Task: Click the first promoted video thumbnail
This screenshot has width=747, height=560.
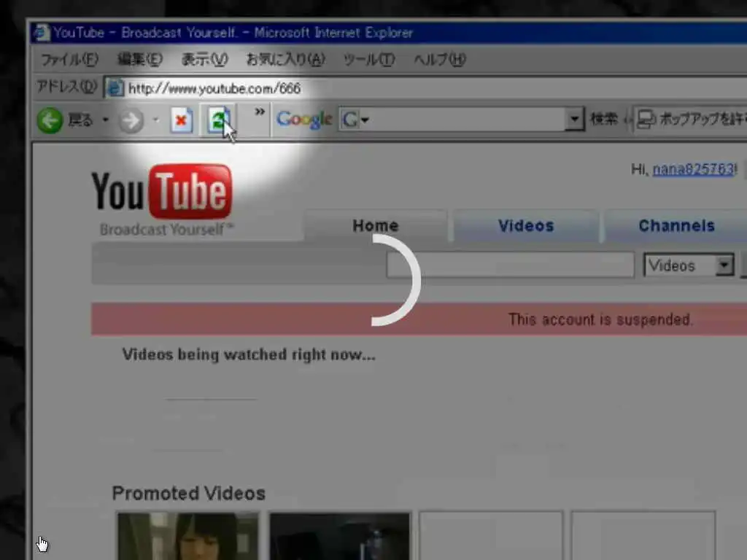Action: pyautogui.click(x=188, y=536)
